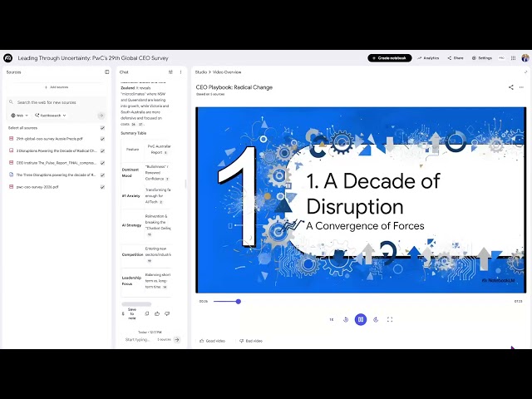Click PDF icon of pwc-ceo-survey-2026
The height and width of the screenshot is (399, 532).
11,186
